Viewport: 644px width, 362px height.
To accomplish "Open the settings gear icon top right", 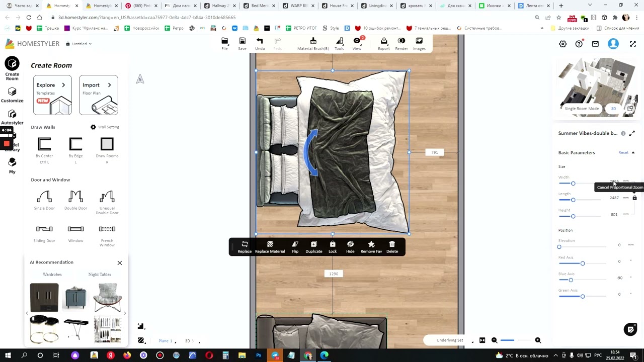I will [x=563, y=44].
